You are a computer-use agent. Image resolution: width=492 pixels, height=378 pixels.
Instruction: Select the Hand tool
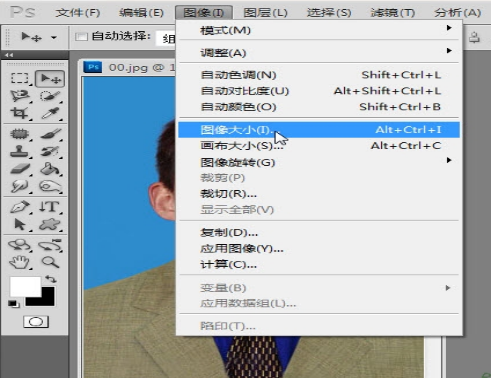20,262
